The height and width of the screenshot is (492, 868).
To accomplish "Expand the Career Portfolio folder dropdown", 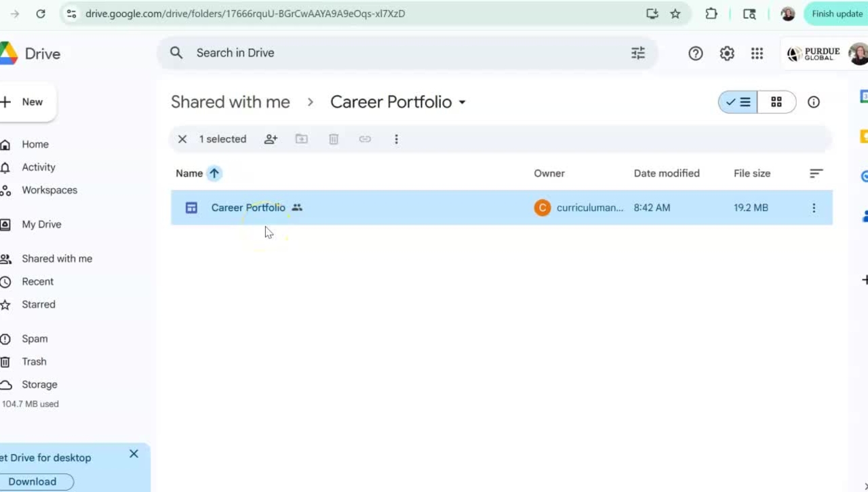I will [462, 102].
